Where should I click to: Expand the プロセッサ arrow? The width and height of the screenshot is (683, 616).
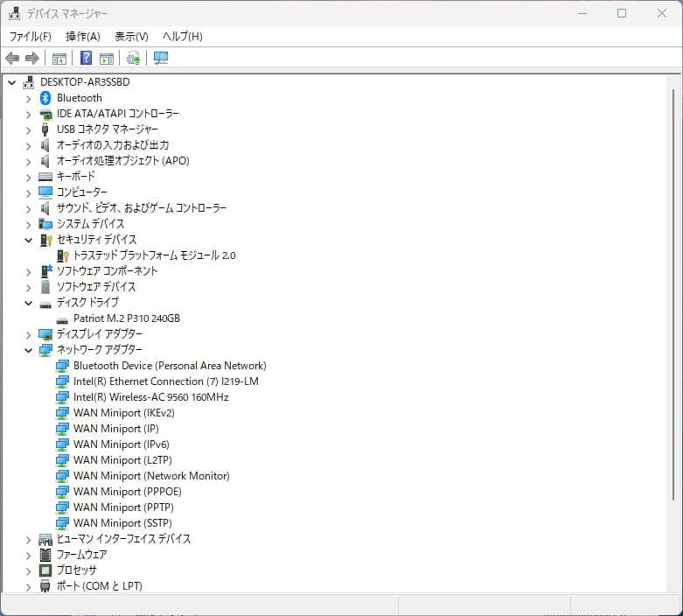tap(29, 571)
